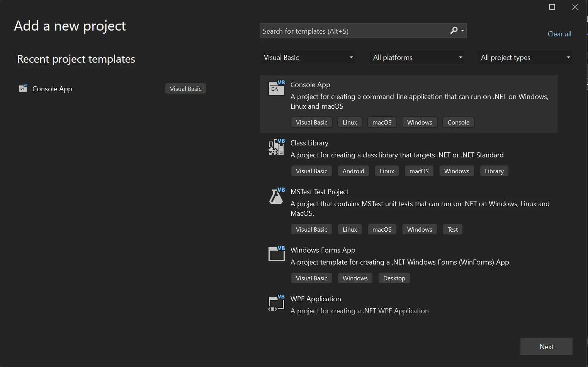Screen dimensions: 588x367
Task: Close the Add a new project dialog
Action: coord(575,7)
